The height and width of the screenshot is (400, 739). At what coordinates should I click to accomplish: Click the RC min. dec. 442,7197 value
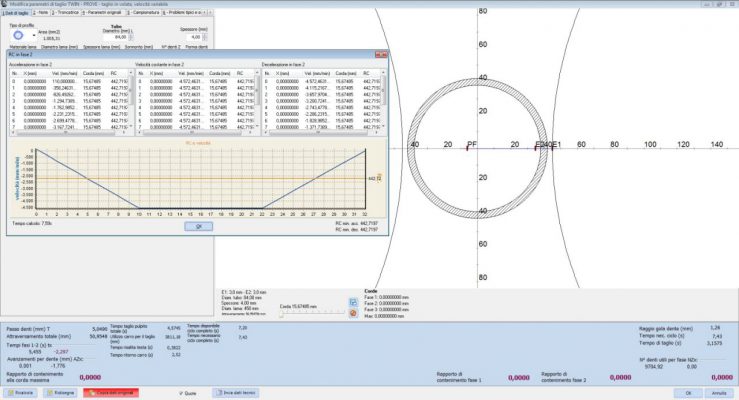click(369, 229)
